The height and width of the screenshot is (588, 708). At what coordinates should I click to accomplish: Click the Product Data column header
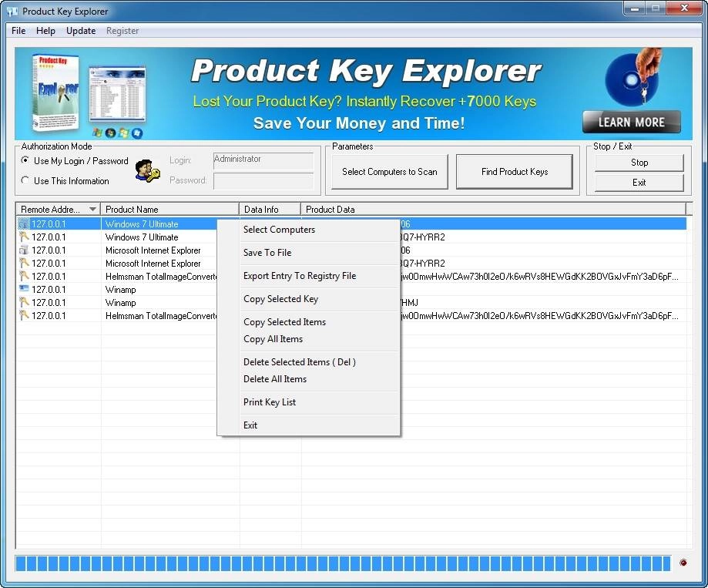click(x=494, y=209)
